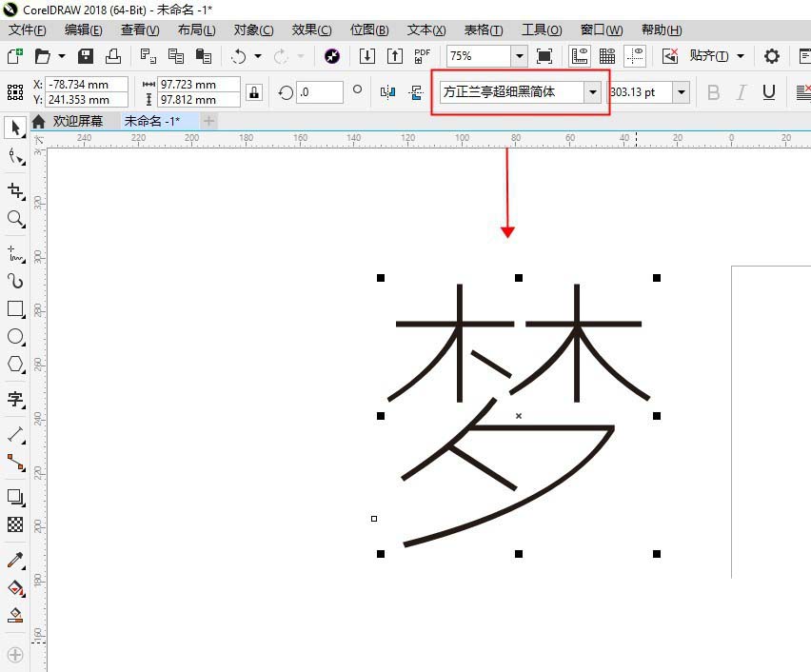Select the Ellipse tool

[x=14, y=336]
